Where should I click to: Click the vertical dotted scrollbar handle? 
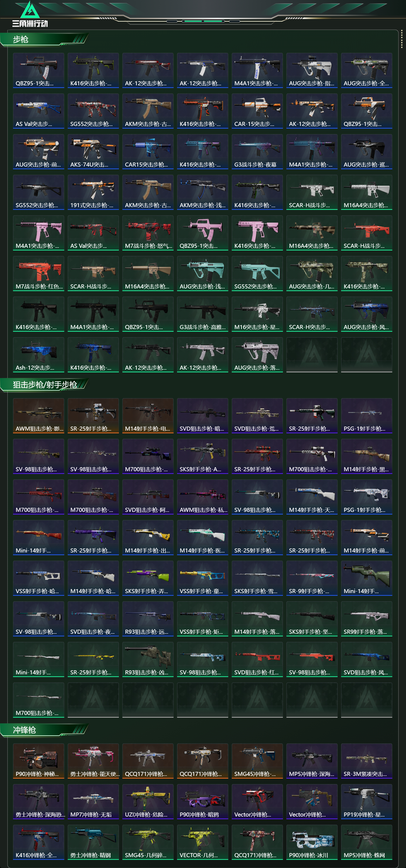tap(402, 40)
